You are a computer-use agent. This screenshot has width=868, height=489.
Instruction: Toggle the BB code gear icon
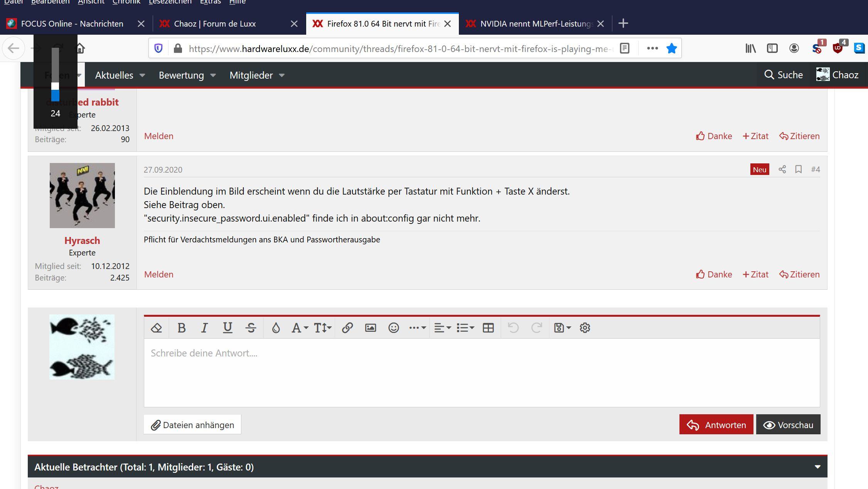coord(585,328)
